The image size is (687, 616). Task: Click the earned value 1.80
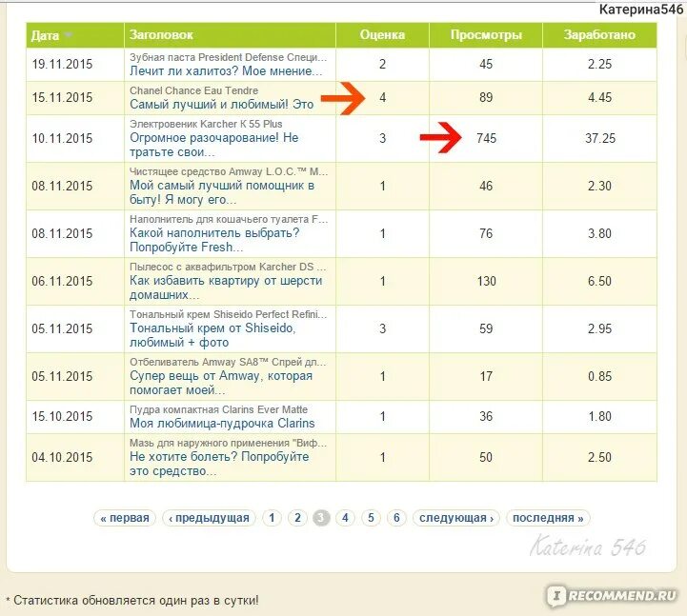pos(599,416)
